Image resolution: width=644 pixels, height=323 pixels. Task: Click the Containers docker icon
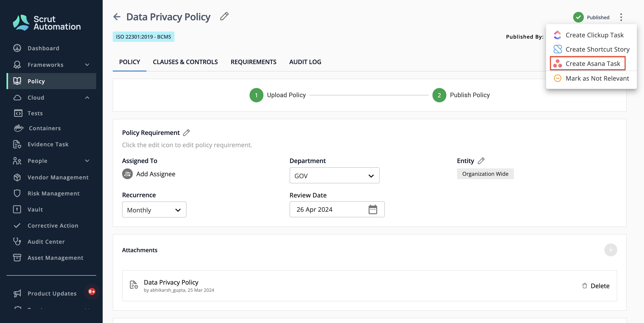19,128
